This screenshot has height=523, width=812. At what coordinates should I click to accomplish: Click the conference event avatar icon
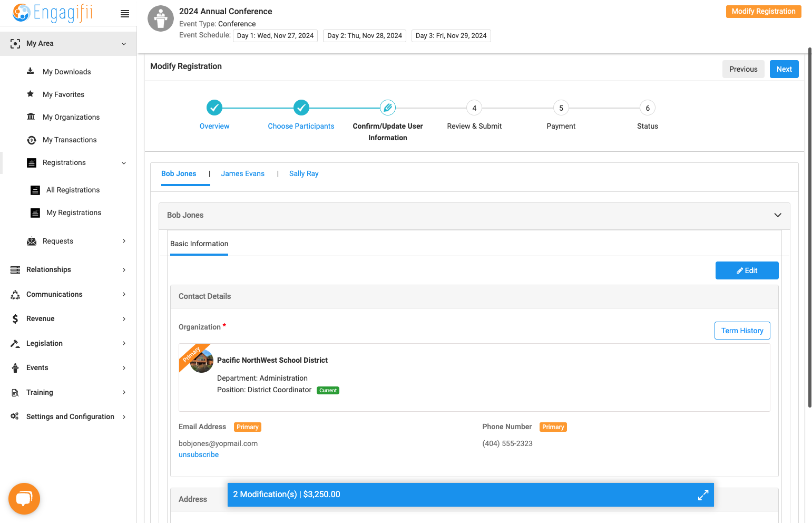[161, 19]
